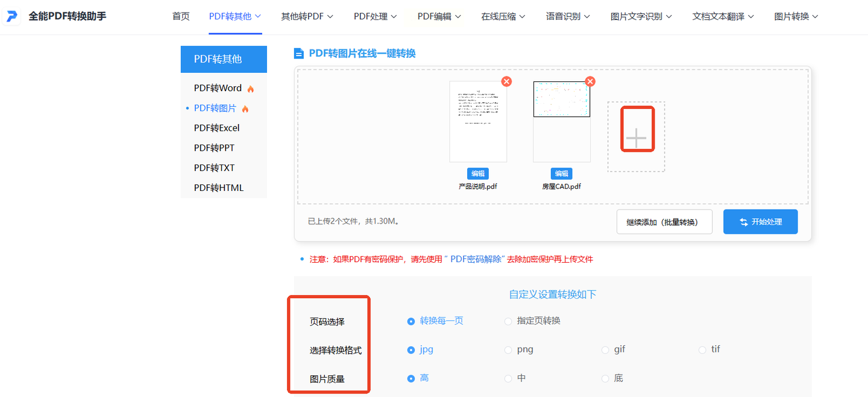This screenshot has height=397, width=868.
Task: Click the 开始处理 button
Action: (x=760, y=222)
